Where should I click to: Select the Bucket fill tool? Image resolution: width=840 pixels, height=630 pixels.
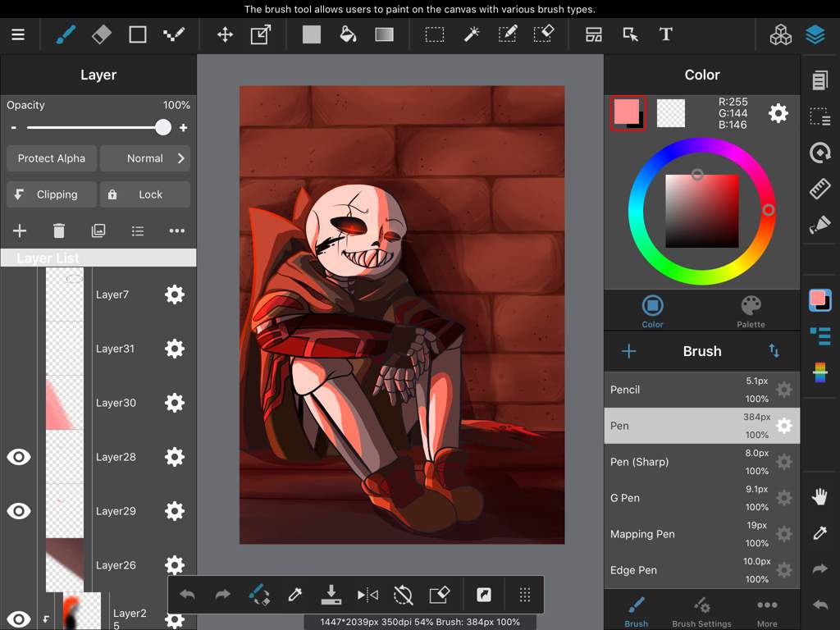coord(348,34)
